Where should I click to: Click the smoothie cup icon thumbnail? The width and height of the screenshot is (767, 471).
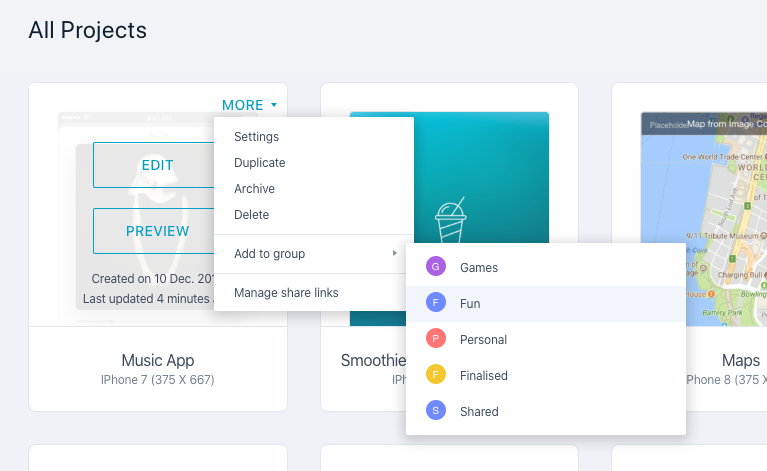451,220
